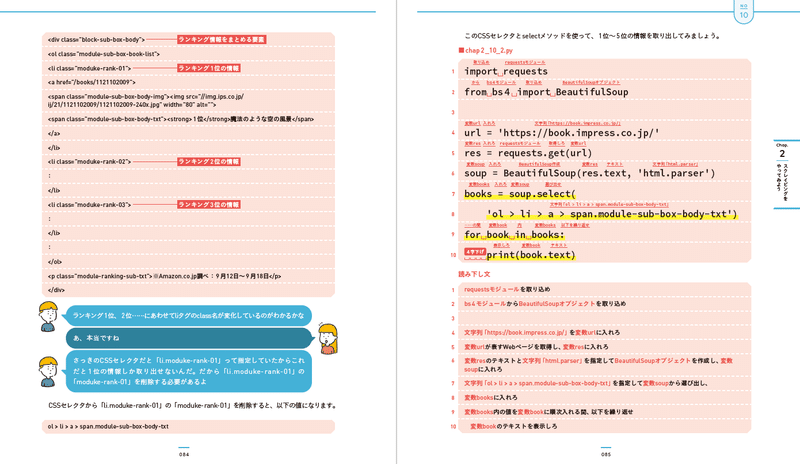Click the reading line ending '変数soupから選び出し、'
Screen dimensions: 800x464
[586, 383]
